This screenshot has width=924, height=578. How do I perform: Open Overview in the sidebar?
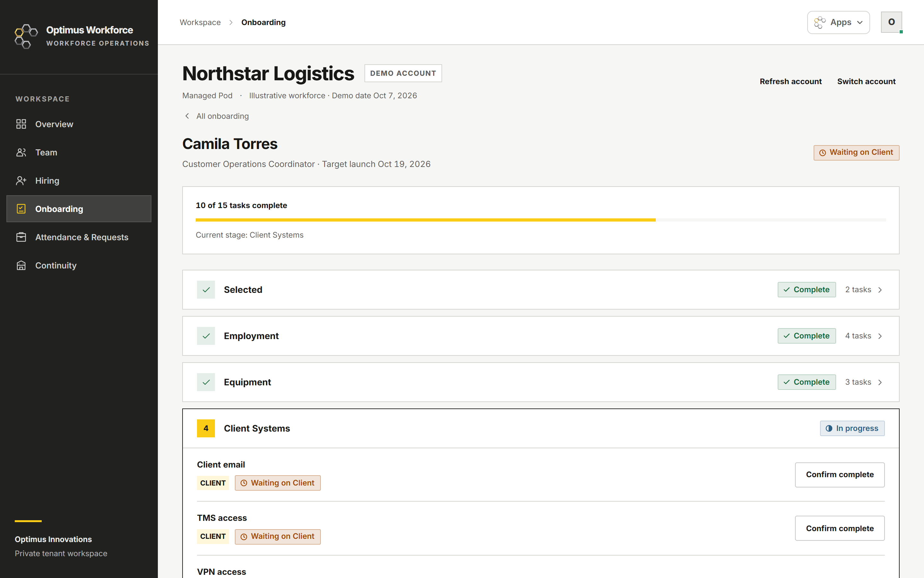(79, 124)
